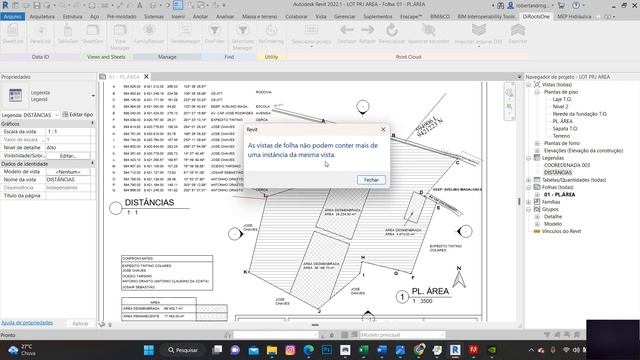The height and width of the screenshot is (360, 640).
Task: Click the Revit R application logo
Action: pyautogui.click(x=5, y=5)
